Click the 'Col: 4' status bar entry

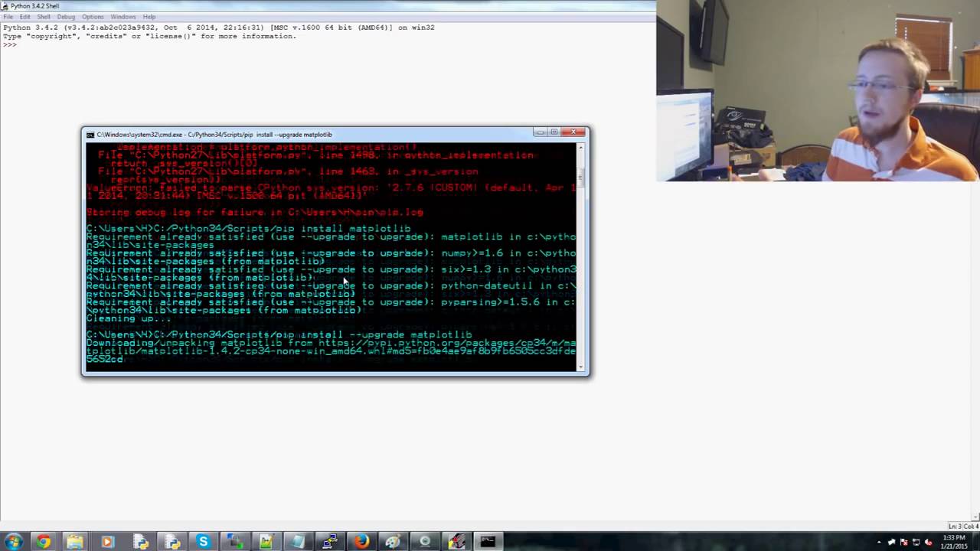coord(971,527)
